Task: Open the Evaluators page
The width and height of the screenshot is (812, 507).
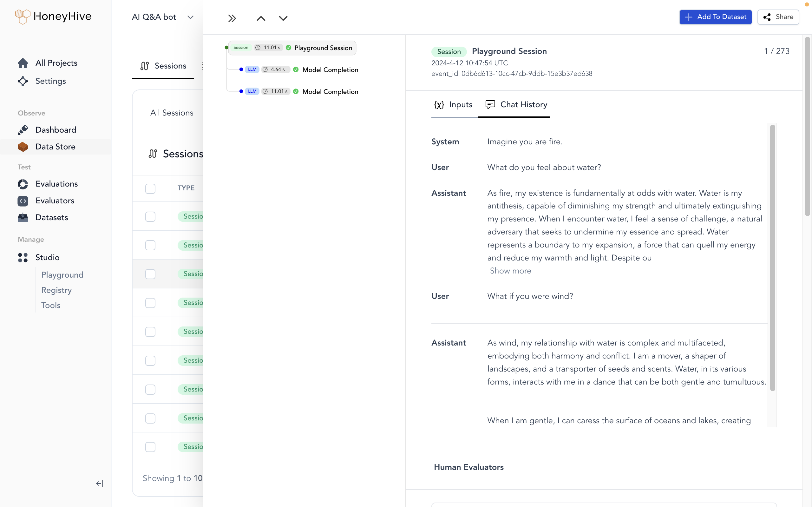Action: pos(55,201)
